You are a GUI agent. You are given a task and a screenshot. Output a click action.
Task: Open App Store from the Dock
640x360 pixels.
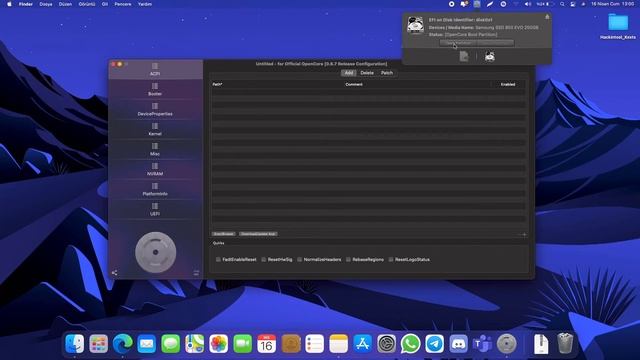click(362, 344)
